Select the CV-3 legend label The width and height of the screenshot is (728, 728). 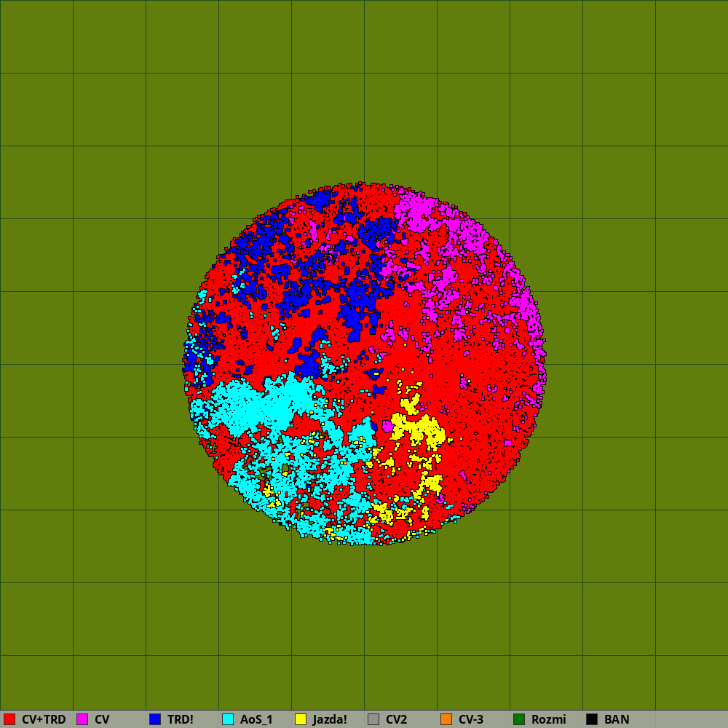click(471, 719)
